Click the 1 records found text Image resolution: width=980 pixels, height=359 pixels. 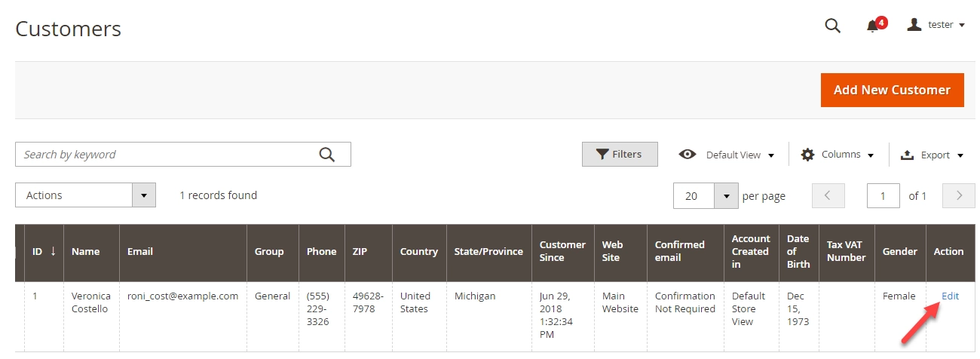click(x=219, y=195)
